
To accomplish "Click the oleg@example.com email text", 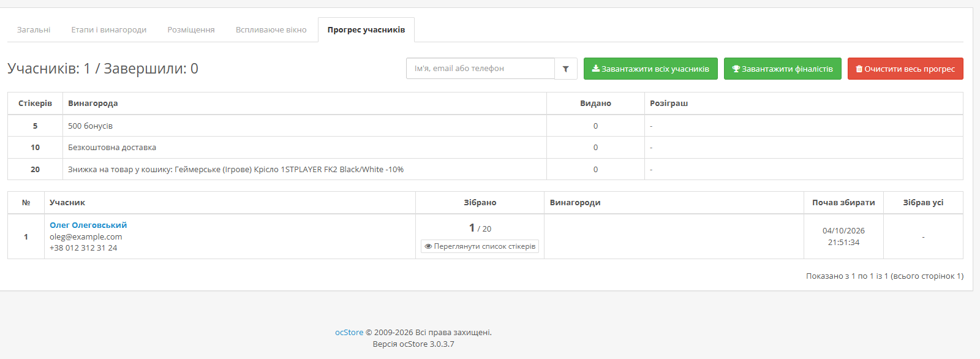I will click(86, 236).
